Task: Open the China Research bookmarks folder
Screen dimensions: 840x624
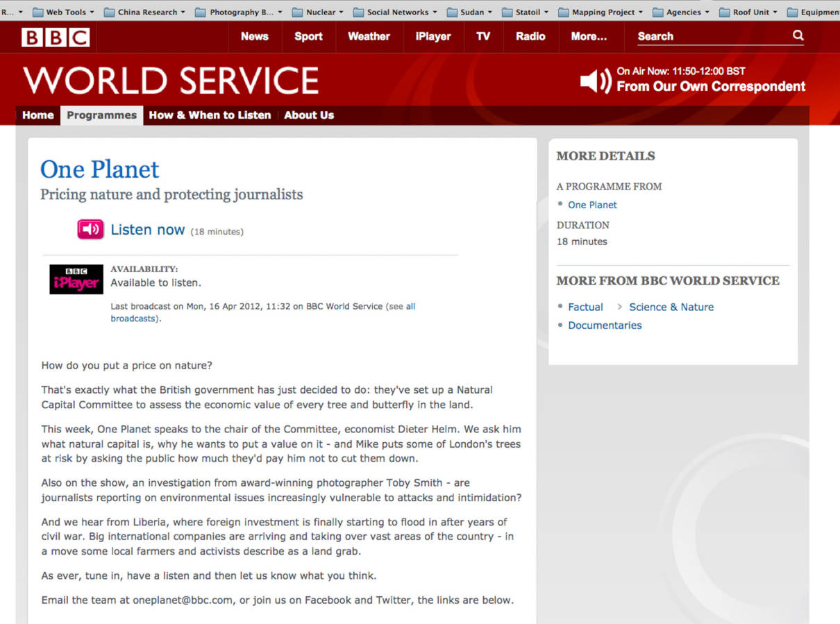Action: click(x=144, y=12)
